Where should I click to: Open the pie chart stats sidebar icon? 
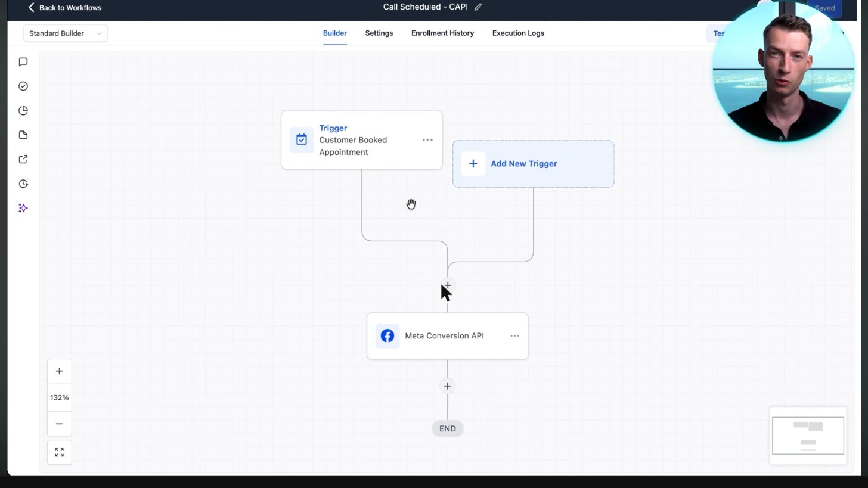click(23, 111)
